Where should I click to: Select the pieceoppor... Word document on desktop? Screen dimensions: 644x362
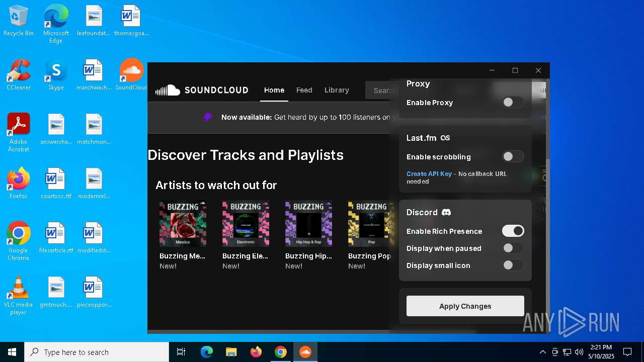click(x=94, y=292)
